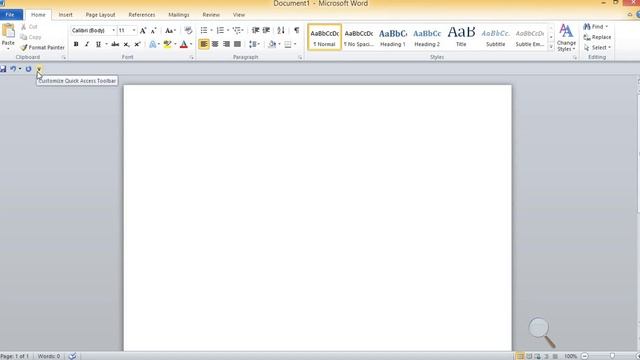Click the spelling proofing status icon

pos(72,356)
